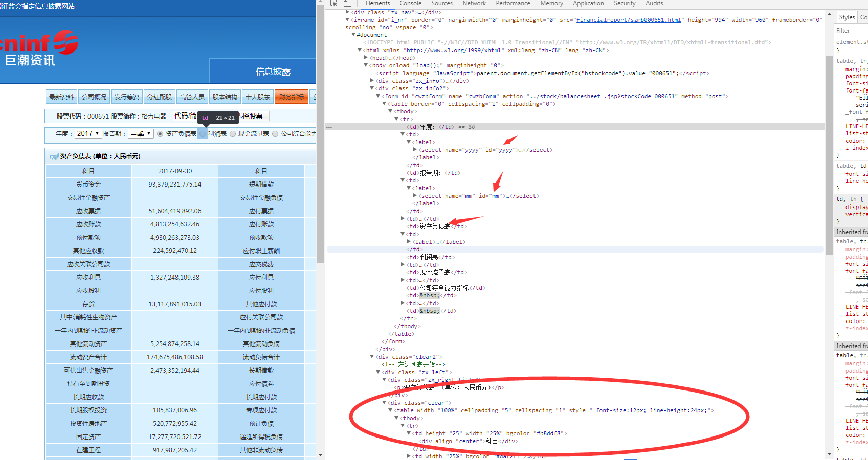Click the Styles Filter input field

[x=852, y=31]
